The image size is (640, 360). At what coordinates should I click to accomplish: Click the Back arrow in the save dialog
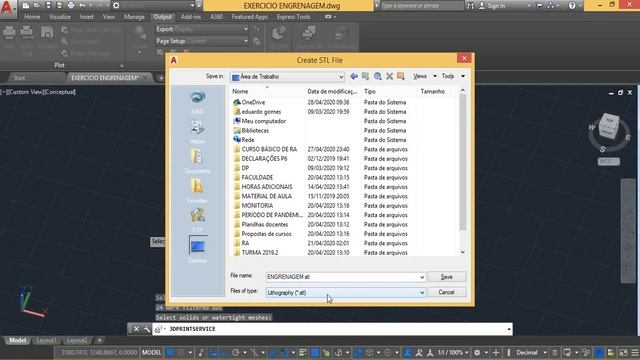[x=354, y=76]
